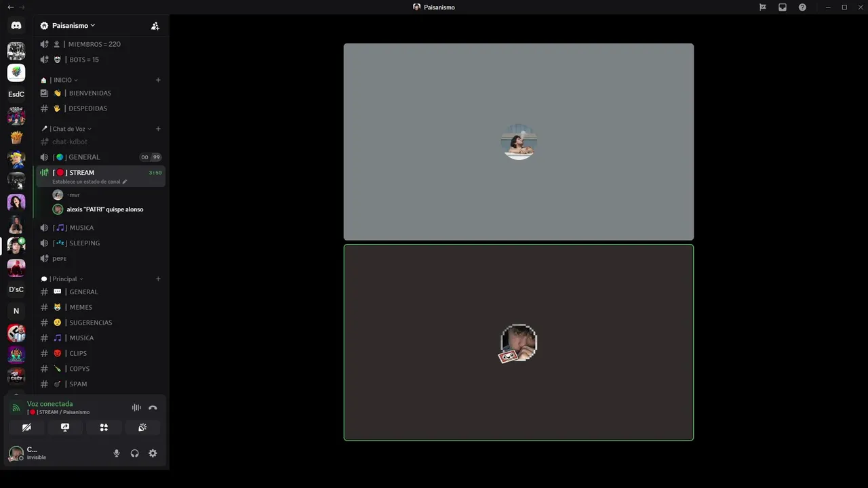Open Discord home direct messages icon
Screen dimensions: 868x488
(x=16, y=25)
